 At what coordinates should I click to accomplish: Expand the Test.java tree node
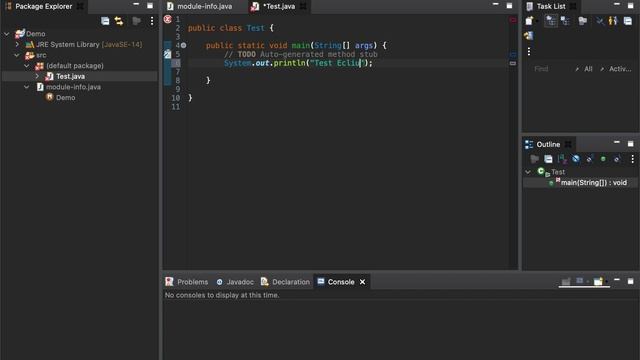[x=38, y=76]
